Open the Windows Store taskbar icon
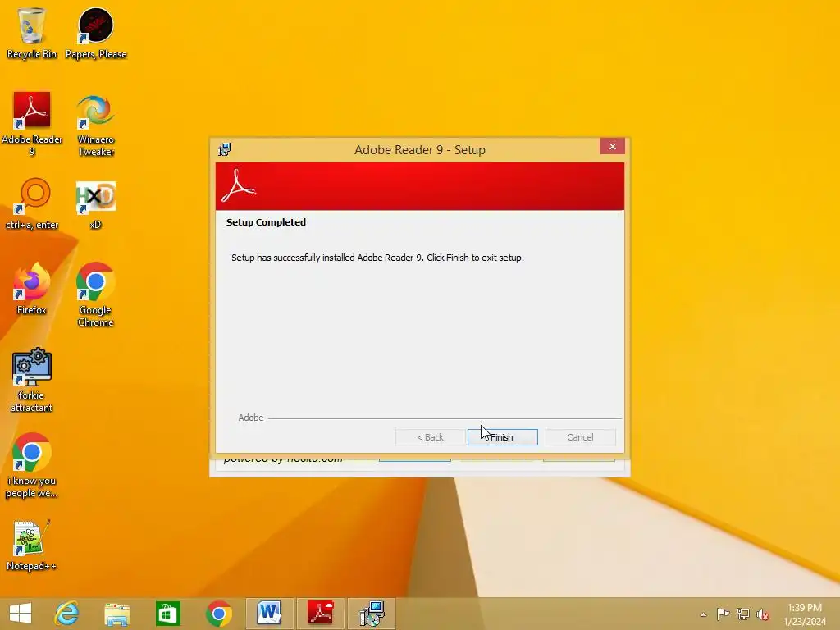840x630 pixels. pyautogui.click(x=167, y=614)
